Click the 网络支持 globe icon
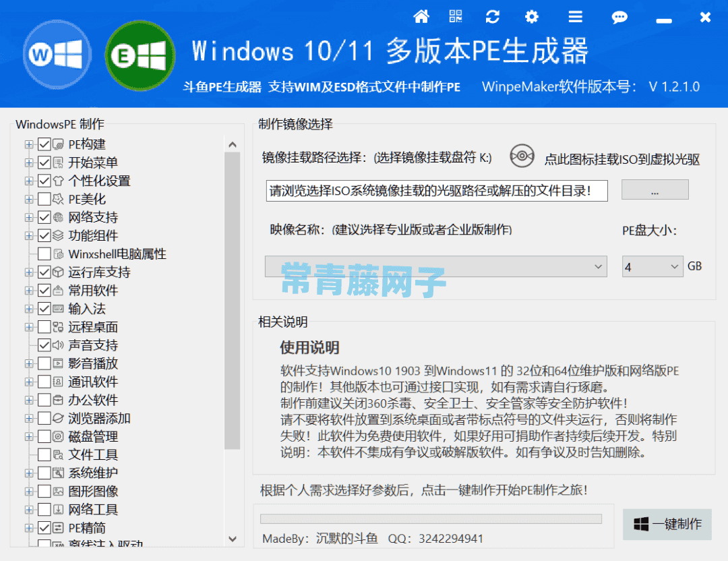This screenshot has height=561, width=728. pos(58,217)
